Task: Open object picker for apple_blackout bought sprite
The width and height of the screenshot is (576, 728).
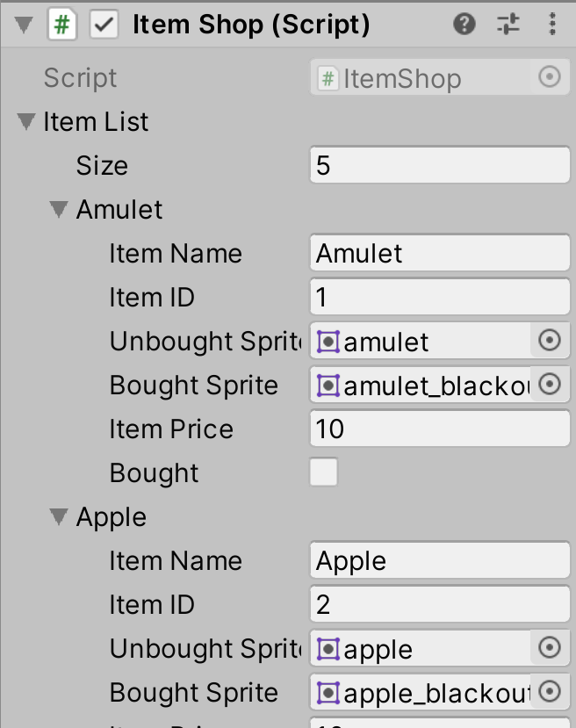Action: click(550, 692)
